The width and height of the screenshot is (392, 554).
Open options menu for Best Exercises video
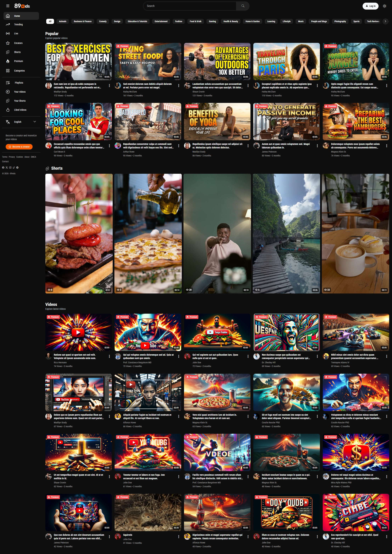(109, 86)
